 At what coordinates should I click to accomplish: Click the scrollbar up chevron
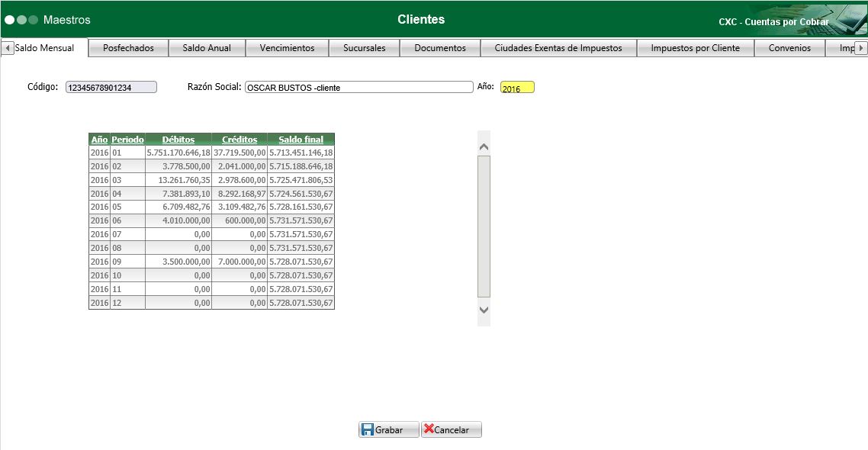coord(484,146)
